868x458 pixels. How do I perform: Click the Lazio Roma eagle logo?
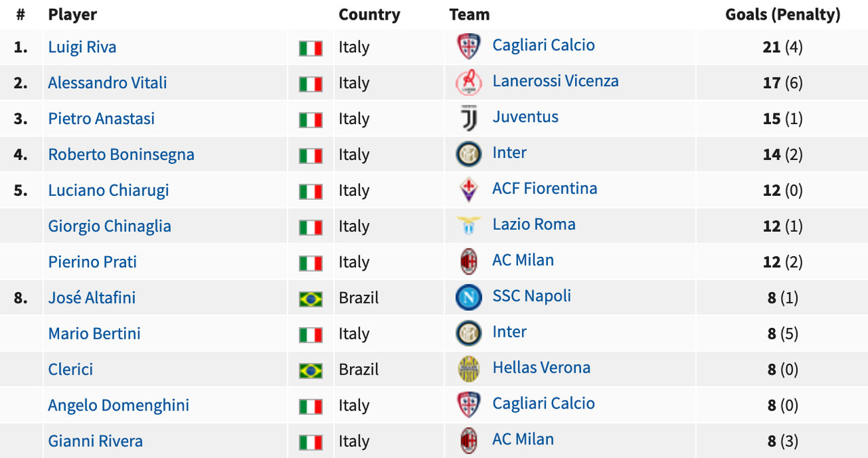tap(469, 225)
